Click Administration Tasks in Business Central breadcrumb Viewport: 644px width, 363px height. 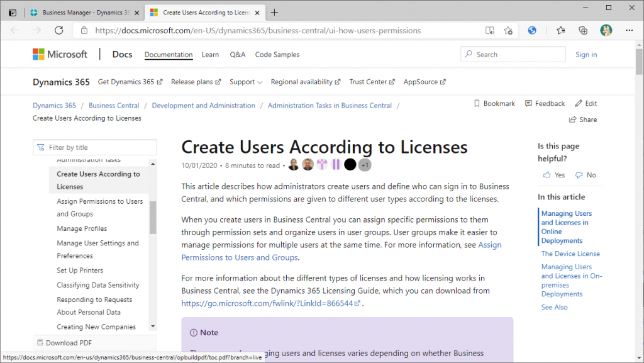point(330,106)
